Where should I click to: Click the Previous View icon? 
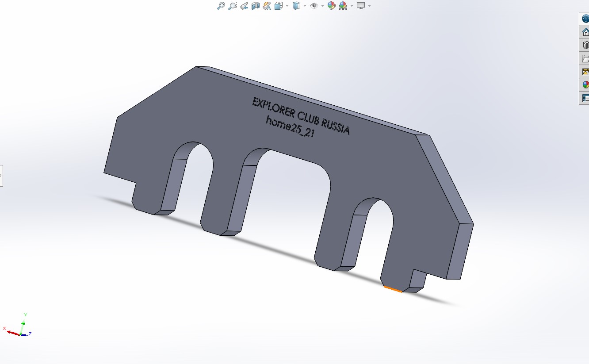coord(244,6)
